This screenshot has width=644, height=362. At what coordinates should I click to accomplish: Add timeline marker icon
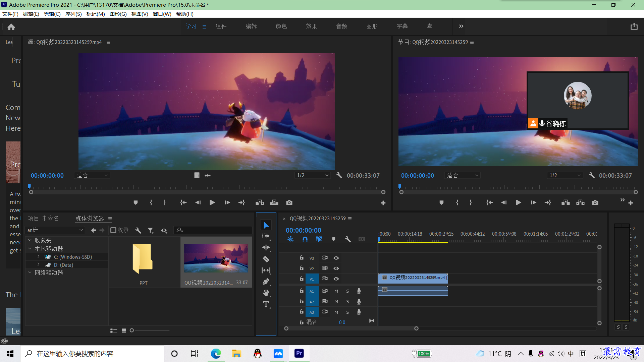(x=333, y=239)
